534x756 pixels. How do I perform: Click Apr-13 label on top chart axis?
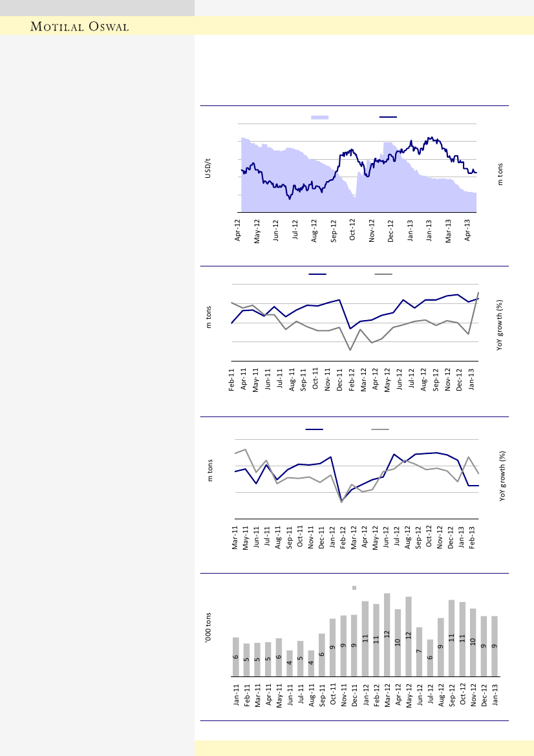[470, 230]
